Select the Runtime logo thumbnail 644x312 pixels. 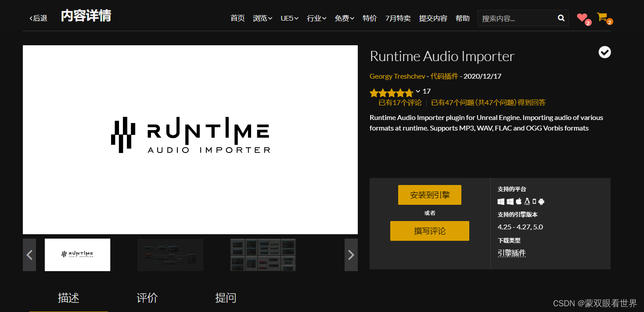77,255
